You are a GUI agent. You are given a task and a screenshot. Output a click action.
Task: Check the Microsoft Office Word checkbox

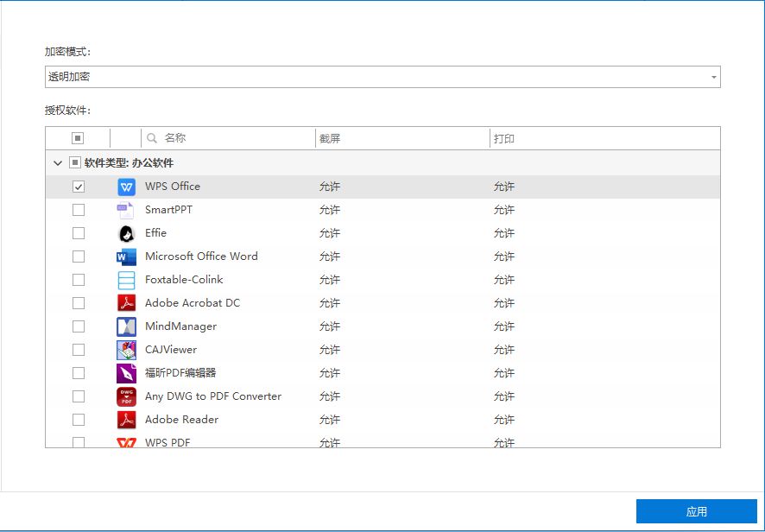point(79,256)
